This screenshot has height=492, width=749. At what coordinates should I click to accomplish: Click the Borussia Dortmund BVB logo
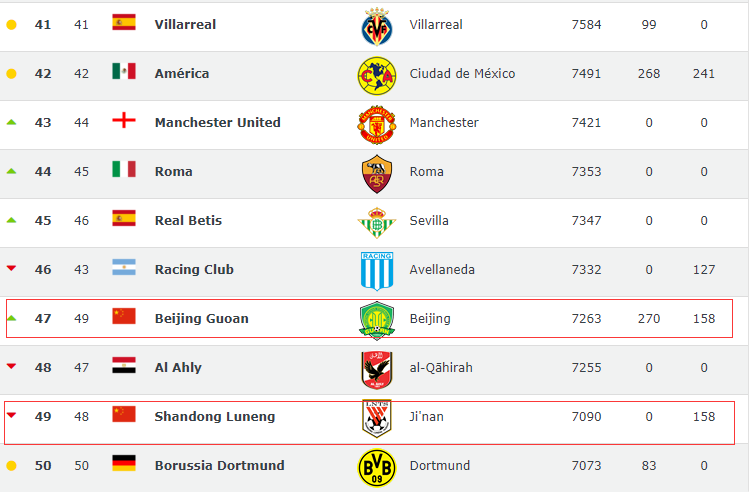click(377, 468)
